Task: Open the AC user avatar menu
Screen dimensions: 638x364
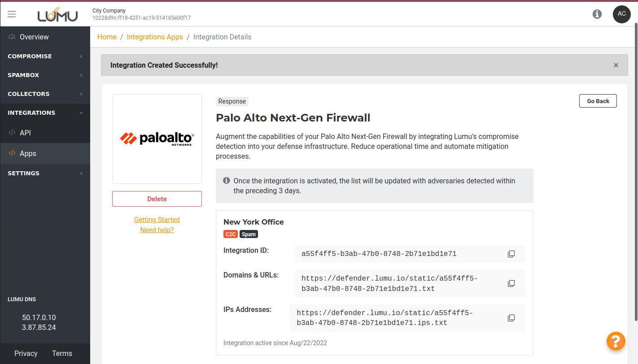Action: coord(621,14)
